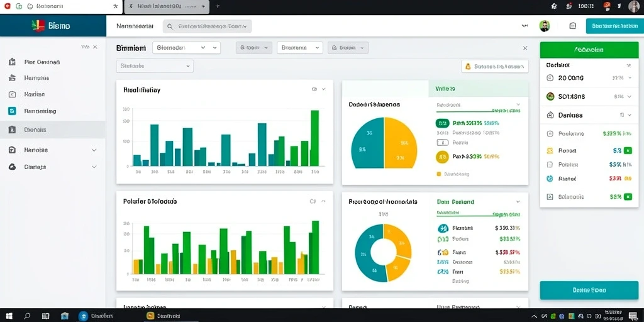Open the cloud icon item in the sidebar

coord(12,167)
